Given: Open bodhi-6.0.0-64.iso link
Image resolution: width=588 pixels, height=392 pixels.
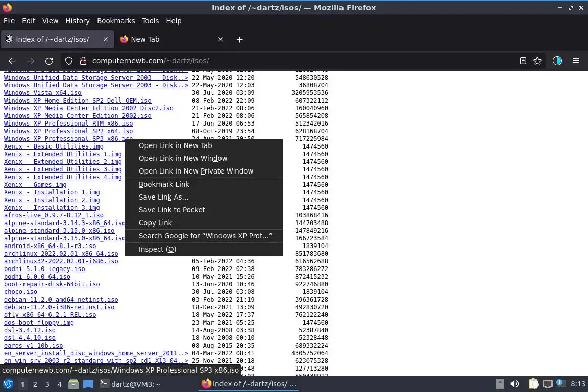Looking at the screenshot, I should (37, 277).
